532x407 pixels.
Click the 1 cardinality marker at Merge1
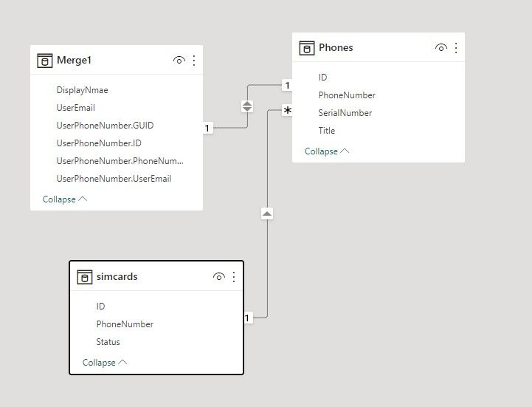[207, 128]
